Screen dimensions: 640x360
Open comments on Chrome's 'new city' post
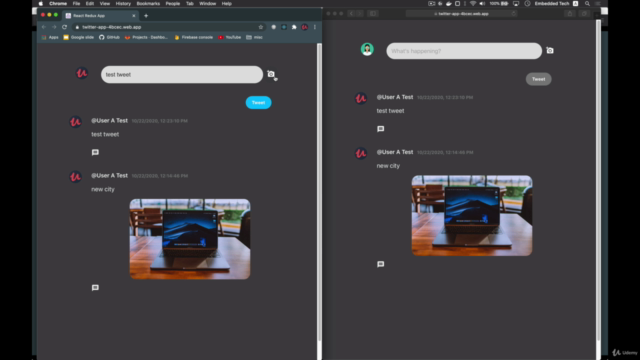point(95,288)
